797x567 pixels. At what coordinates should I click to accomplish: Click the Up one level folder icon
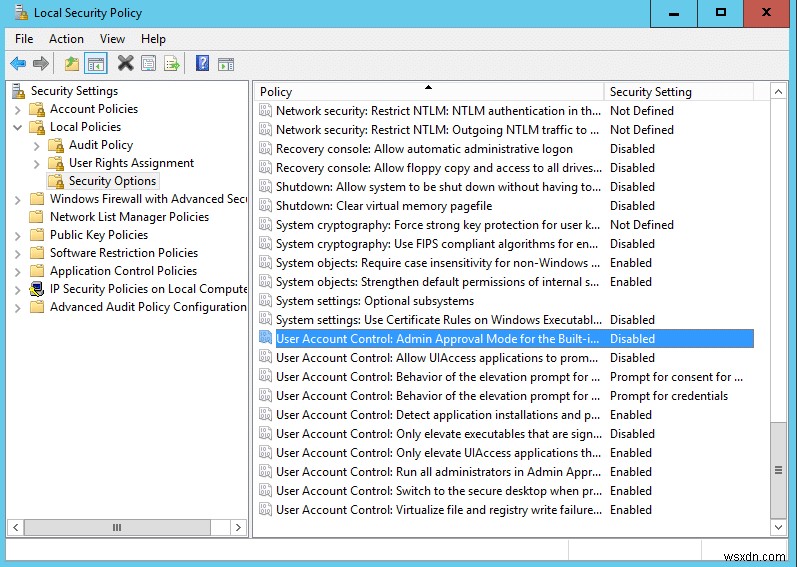[72, 64]
